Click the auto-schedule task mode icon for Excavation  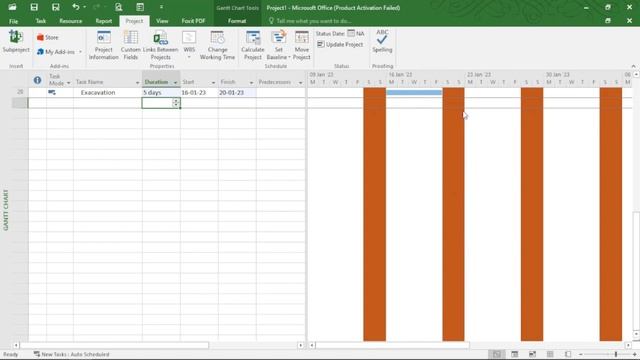(x=52, y=93)
